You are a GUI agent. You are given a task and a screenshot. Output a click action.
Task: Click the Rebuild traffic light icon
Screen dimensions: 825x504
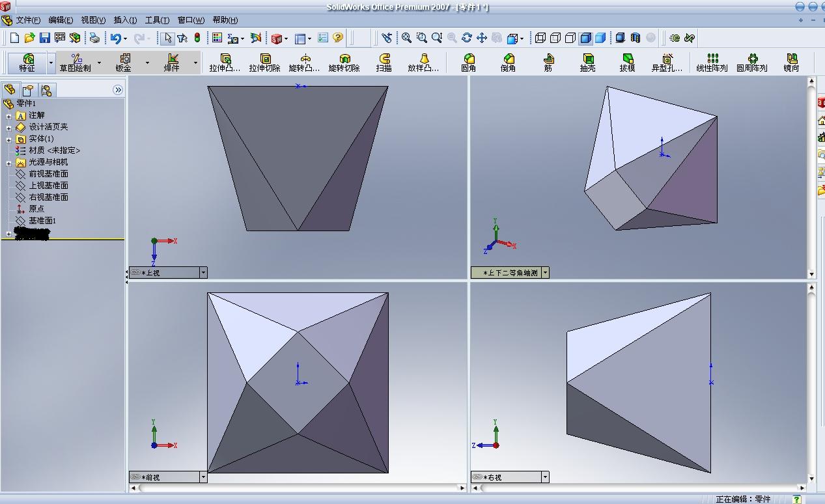(197, 38)
